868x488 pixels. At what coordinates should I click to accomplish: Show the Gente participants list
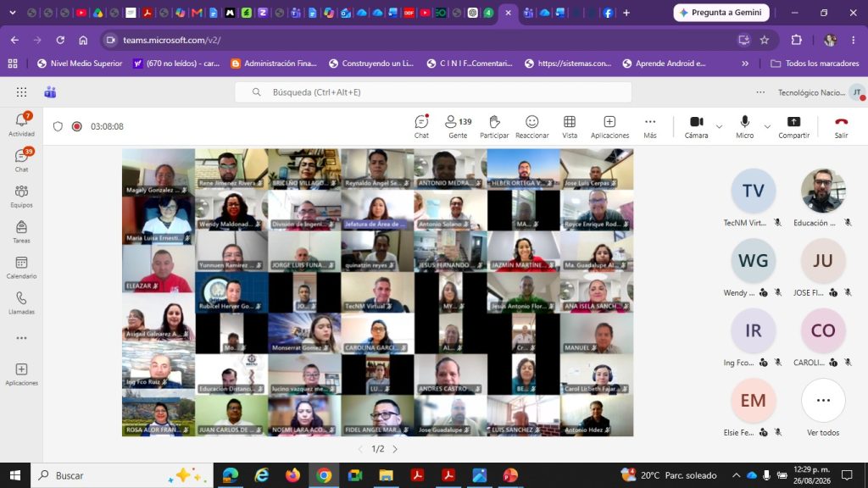[458, 127]
